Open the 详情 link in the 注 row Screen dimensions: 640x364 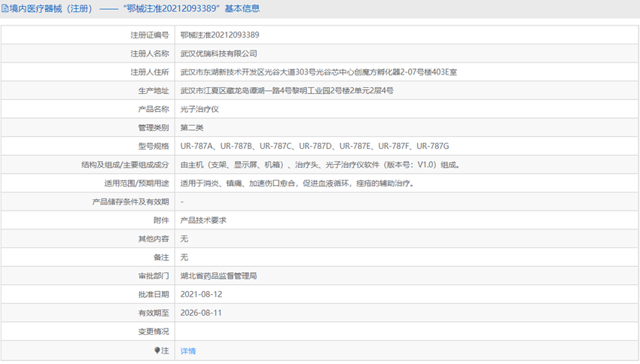click(188, 351)
